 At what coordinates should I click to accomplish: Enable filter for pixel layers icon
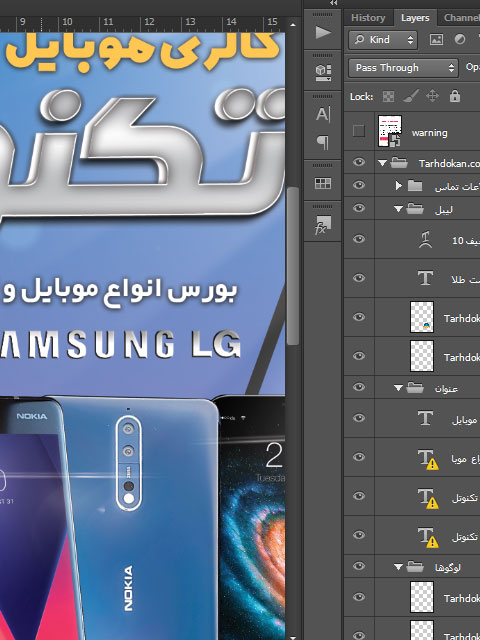pyautogui.click(x=436, y=40)
